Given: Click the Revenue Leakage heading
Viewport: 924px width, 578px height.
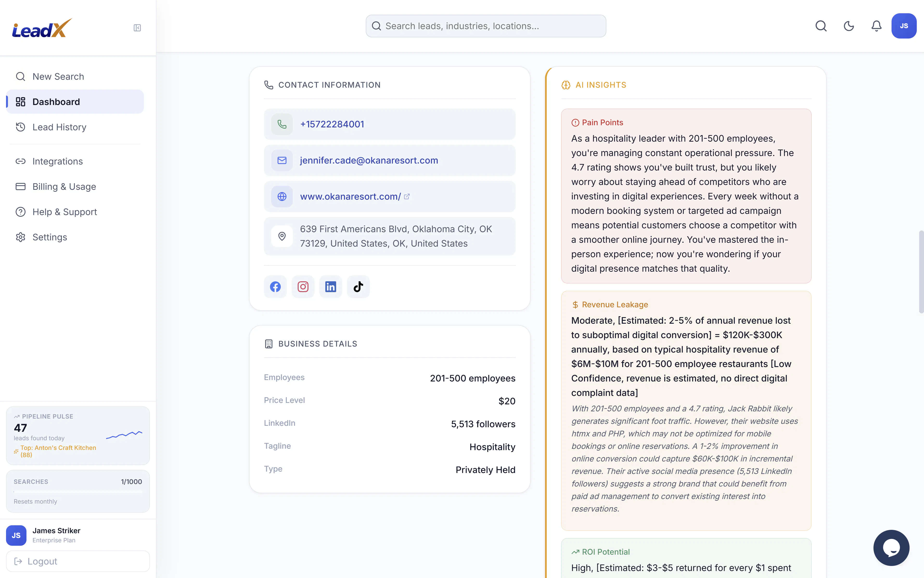Looking at the screenshot, I should tap(615, 305).
